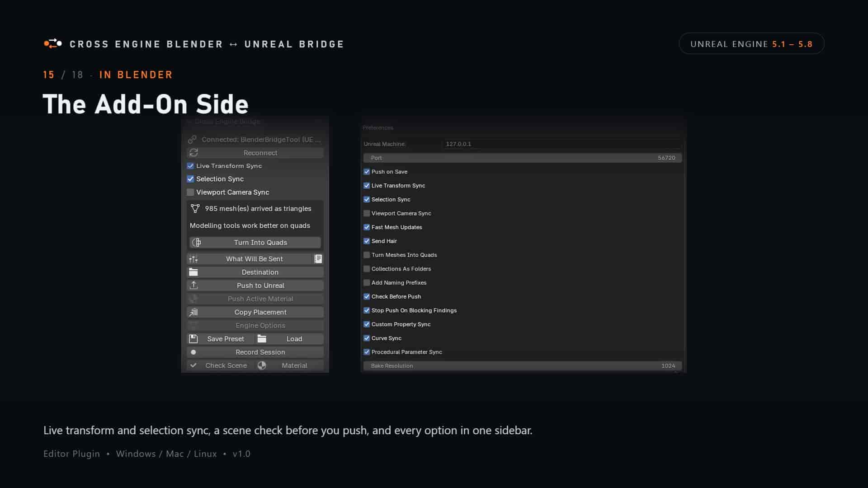Click the link icon beside Connected status

192,140
